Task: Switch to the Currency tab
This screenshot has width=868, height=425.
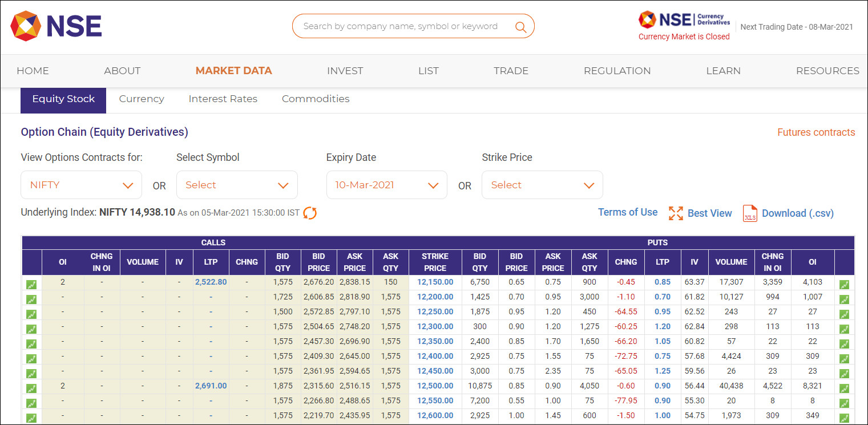Action: 142,99
